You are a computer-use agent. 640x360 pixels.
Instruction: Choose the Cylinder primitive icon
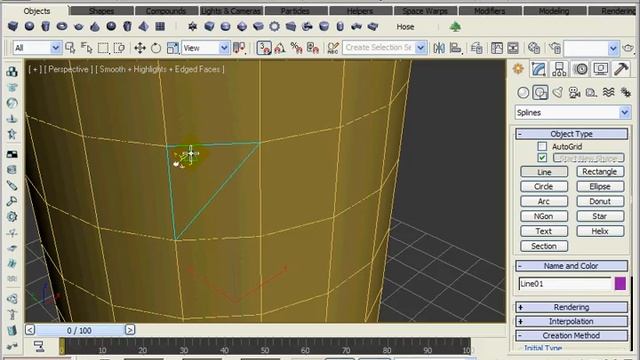(46, 27)
